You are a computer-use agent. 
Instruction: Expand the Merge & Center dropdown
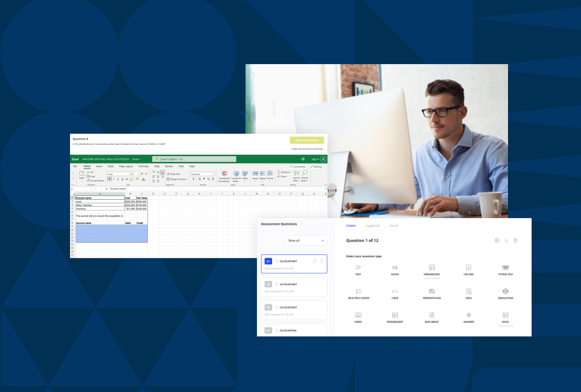187,179
